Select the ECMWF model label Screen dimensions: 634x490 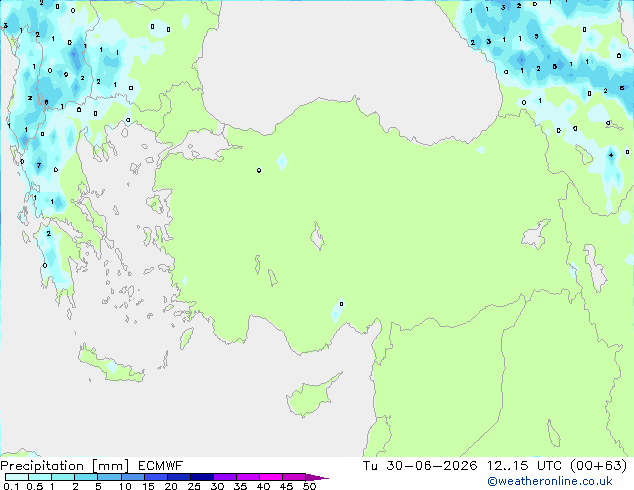pyautogui.click(x=161, y=466)
